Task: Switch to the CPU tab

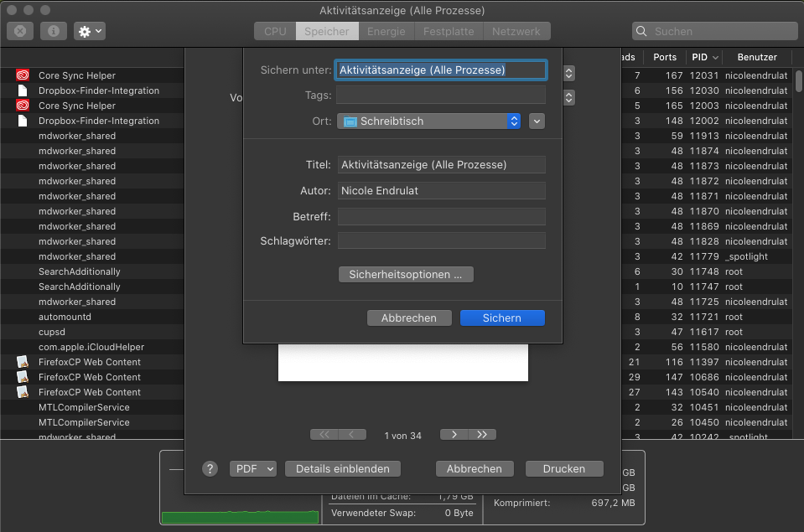Action: pos(275,31)
